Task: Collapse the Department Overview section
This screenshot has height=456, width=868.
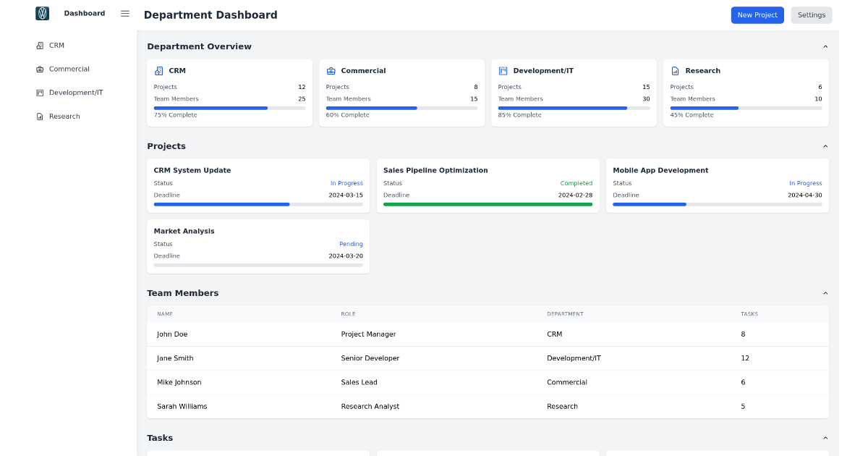Action: [x=825, y=46]
